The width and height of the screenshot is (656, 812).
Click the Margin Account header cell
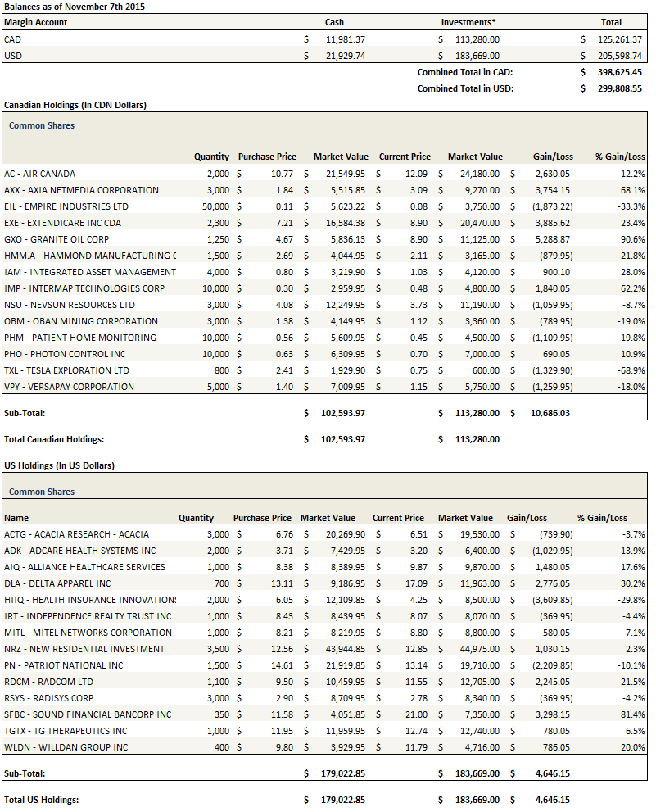pyautogui.click(x=36, y=22)
